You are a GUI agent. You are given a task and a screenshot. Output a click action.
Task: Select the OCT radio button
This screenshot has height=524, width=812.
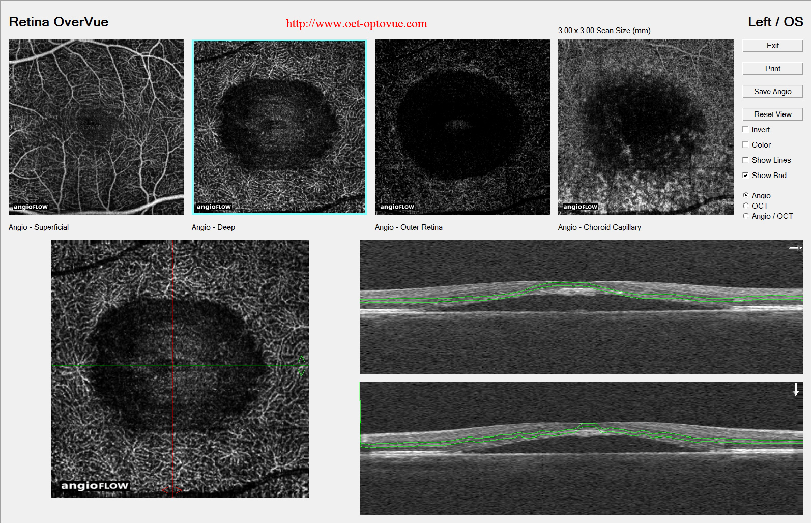tap(745, 206)
